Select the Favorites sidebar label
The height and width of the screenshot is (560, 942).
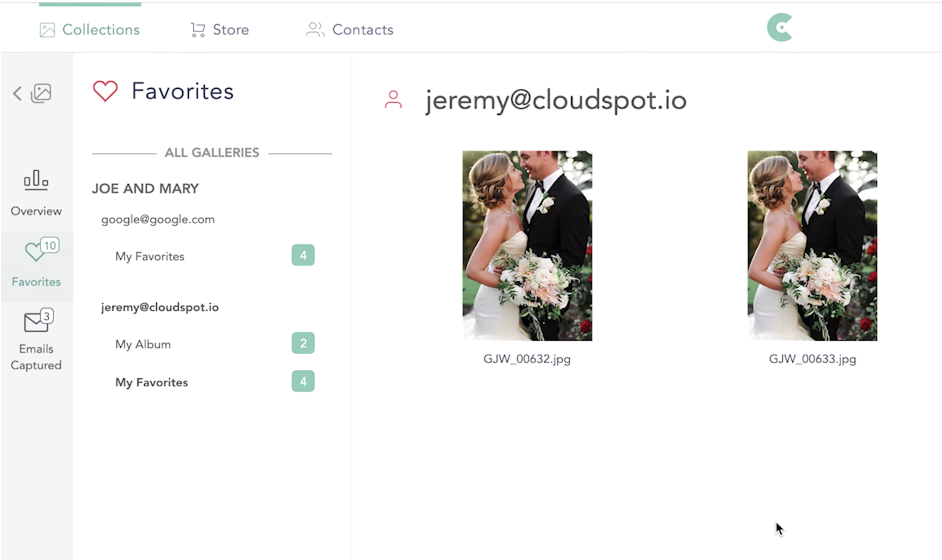[36, 282]
